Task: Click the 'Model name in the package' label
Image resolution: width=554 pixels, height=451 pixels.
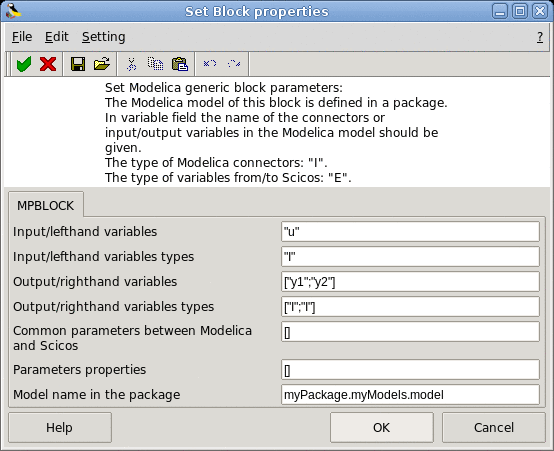Action: coord(96,394)
